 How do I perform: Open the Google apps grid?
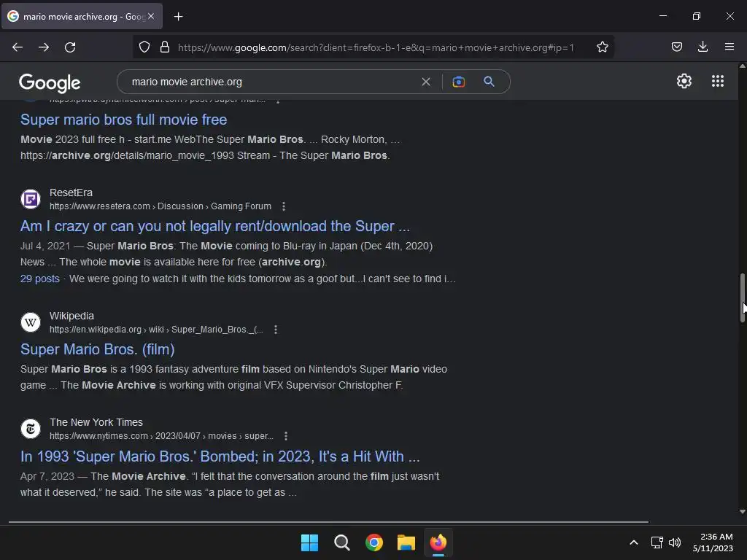click(x=718, y=81)
